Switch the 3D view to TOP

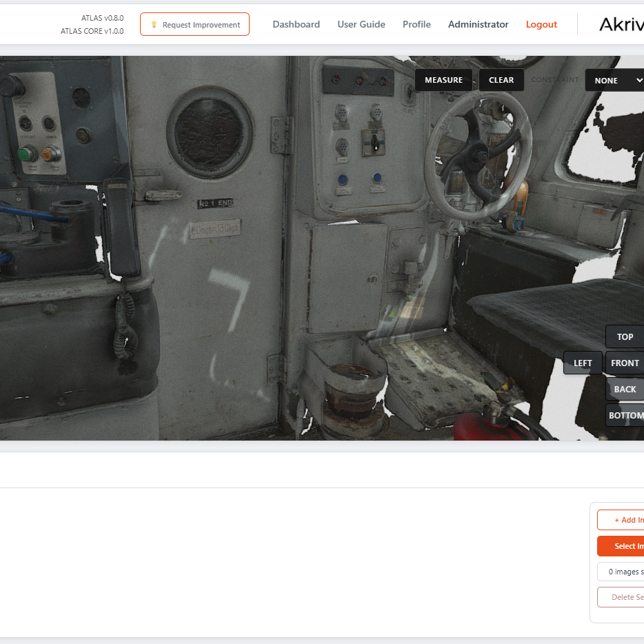point(625,336)
